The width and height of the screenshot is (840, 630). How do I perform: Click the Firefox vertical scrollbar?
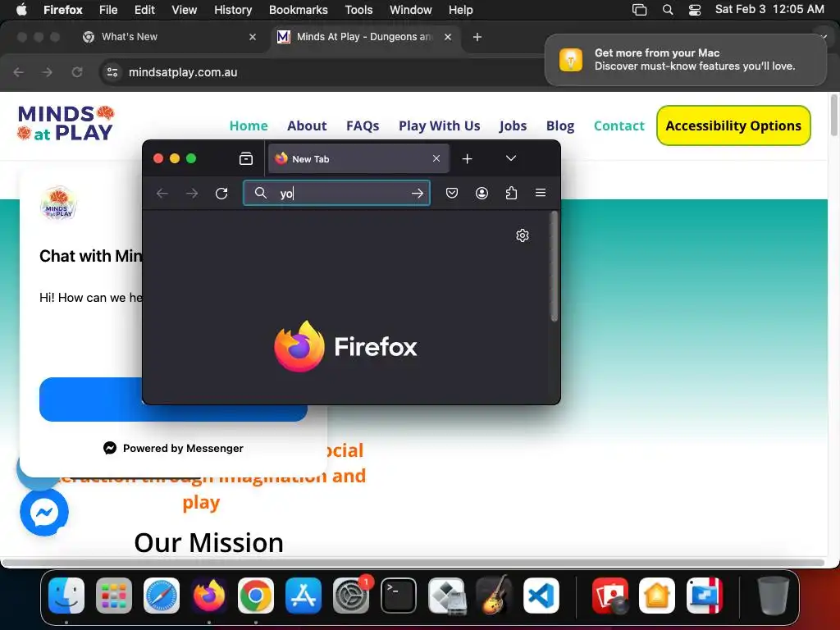[x=555, y=267]
